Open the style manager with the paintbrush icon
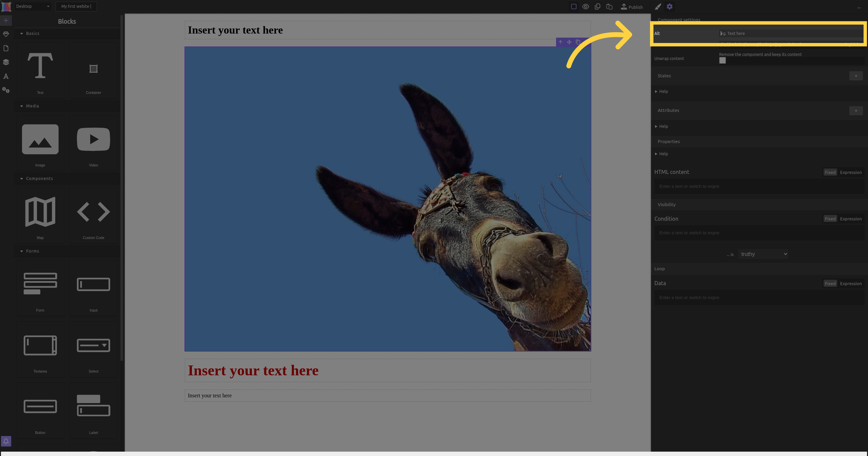Image resolution: width=868 pixels, height=456 pixels. pos(658,6)
